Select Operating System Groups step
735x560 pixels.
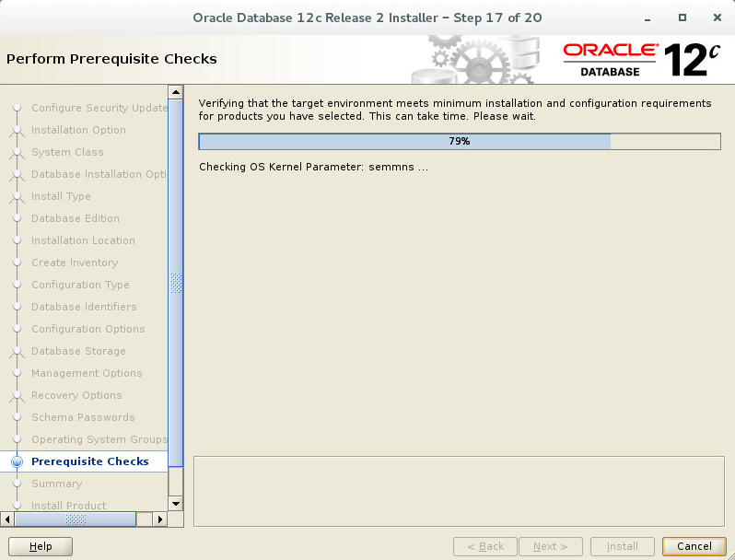[x=99, y=439]
